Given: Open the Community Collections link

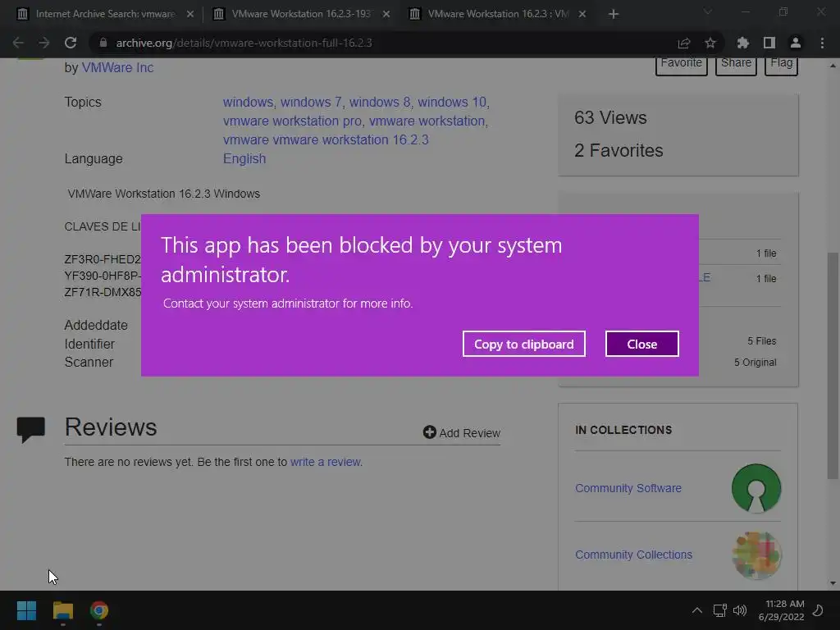Looking at the screenshot, I should pos(634,555).
